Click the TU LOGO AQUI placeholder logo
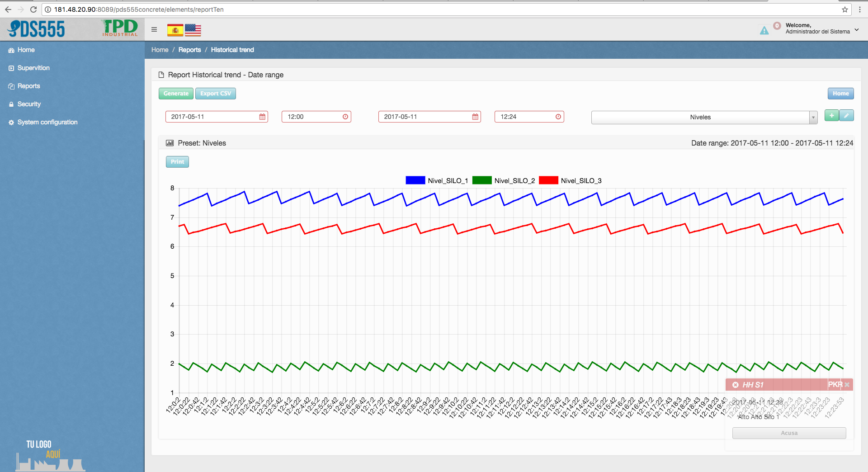868x472 pixels. pyautogui.click(x=50, y=456)
